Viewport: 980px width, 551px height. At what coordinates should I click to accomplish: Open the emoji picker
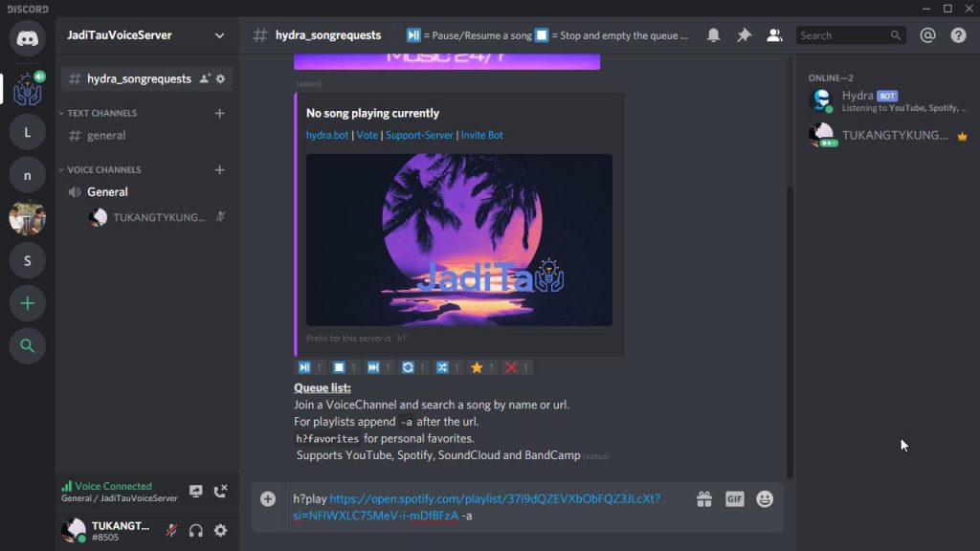click(765, 499)
